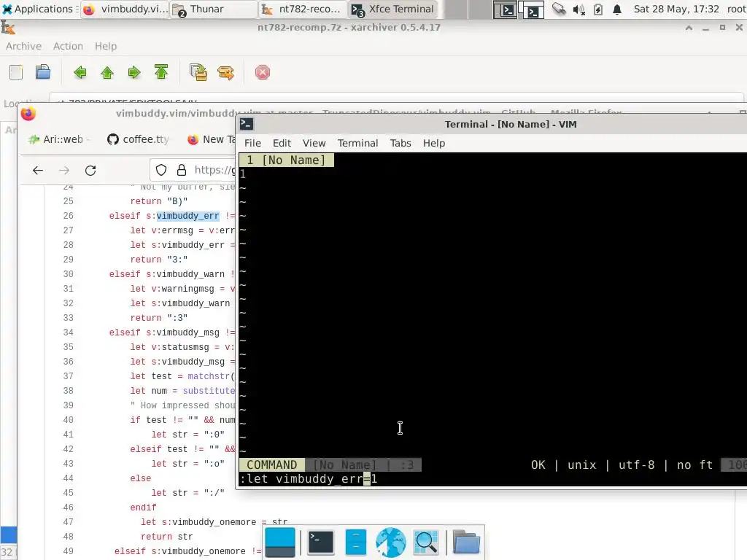Viewport: 747px width, 560px height.
Task: Click the root user menu in panel
Action: pos(736,9)
